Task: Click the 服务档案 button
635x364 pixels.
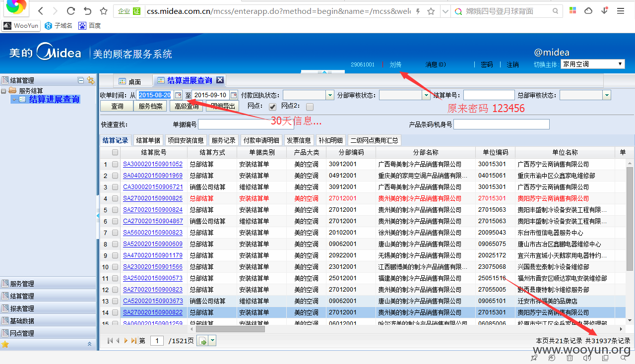Action: (x=151, y=106)
